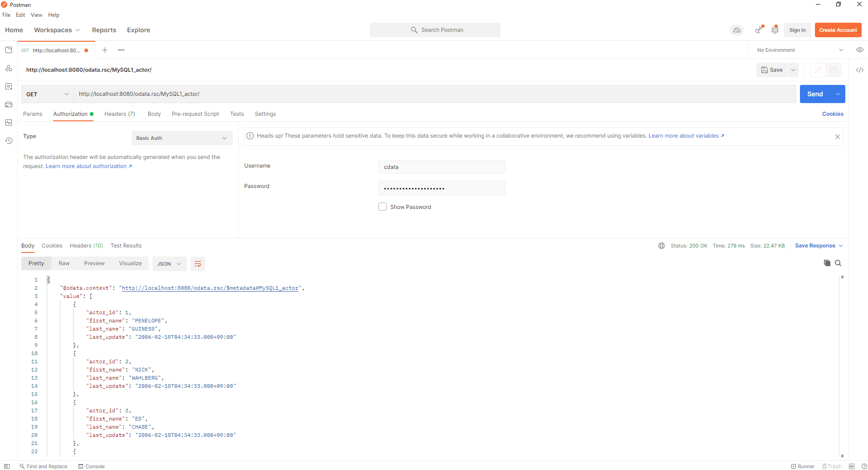Enable the Show Password checkbox
Screen dimensions: 868x470
pyautogui.click(x=383, y=207)
